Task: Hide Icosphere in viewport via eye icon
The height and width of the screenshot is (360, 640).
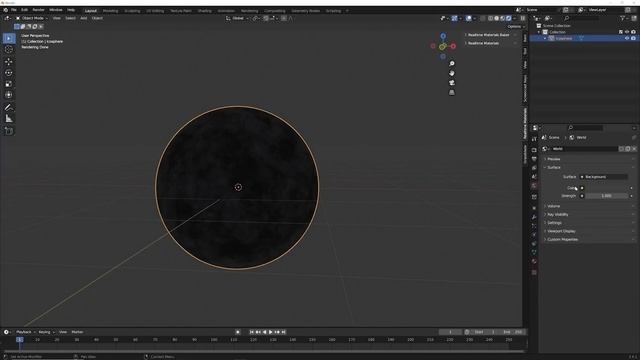Action: pyautogui.click(x=627, y=38)
